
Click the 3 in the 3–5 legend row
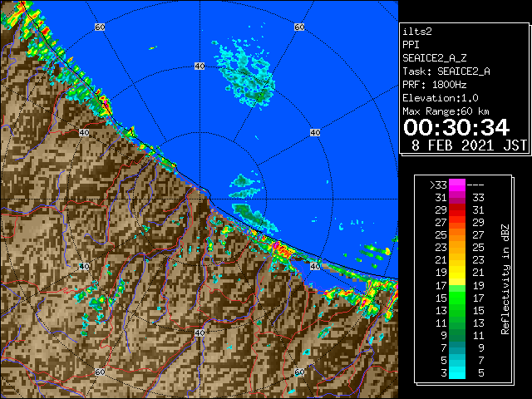coord(444,373)
